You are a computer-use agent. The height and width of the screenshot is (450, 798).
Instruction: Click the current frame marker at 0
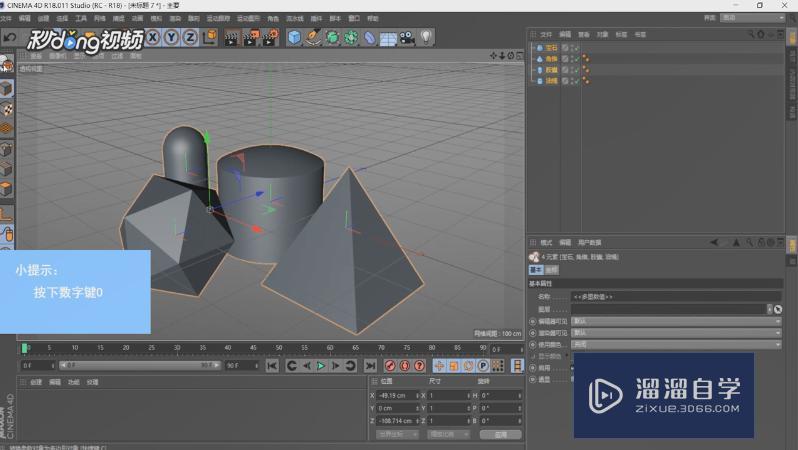(x=24, y=348)
